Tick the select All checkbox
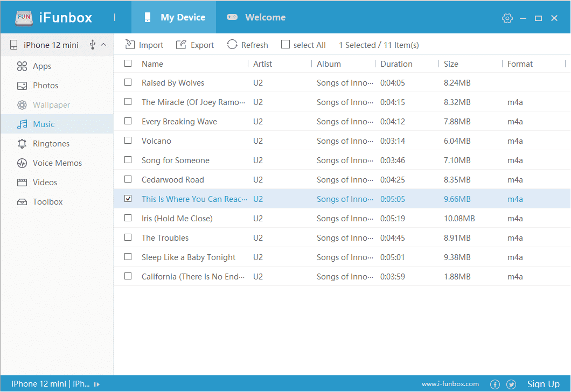 285,44
